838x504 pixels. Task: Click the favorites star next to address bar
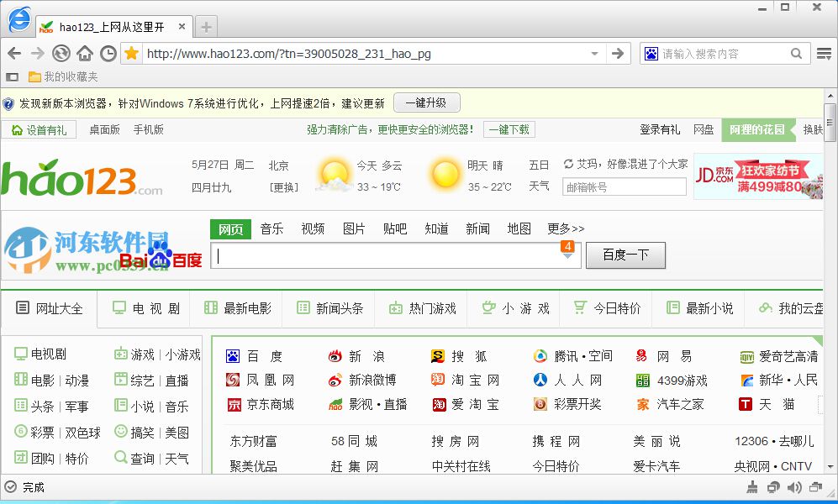(132, 53)
